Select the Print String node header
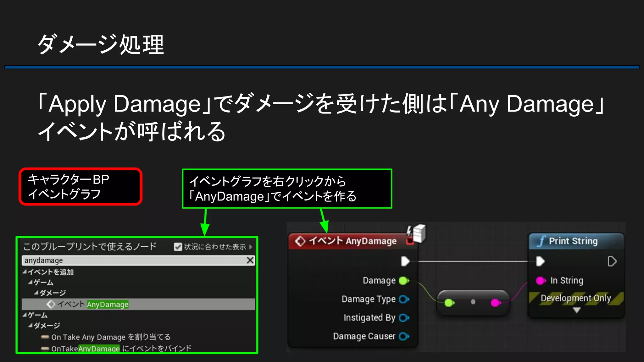Image resolution: width=644 pixels, height=362 pixels. [576, 241]
